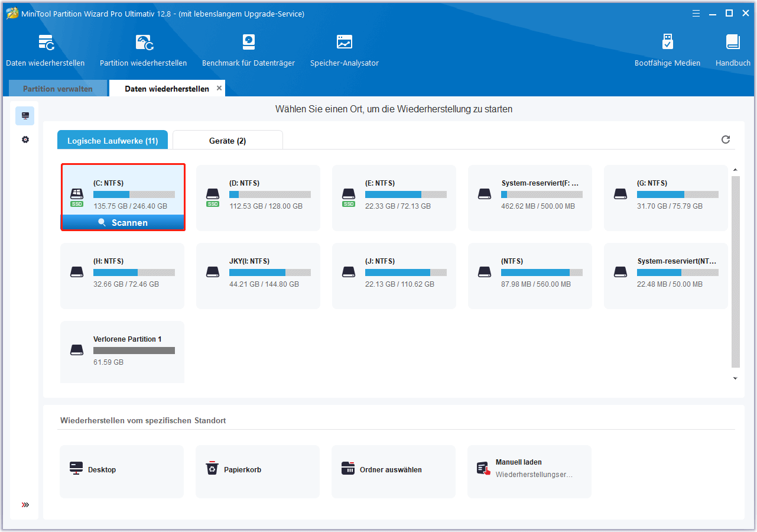This screenshot has height=532, width=757.
Task: Open settings gear in left sidebar
Action: 25,140
